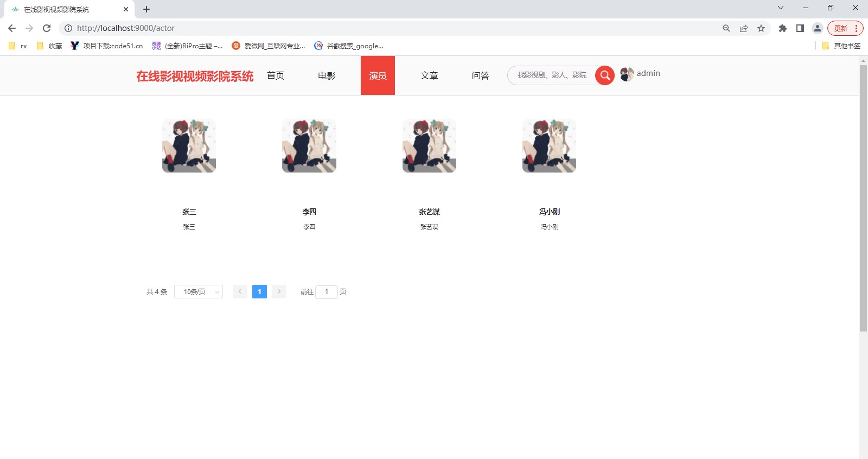The width and height of the screenshot is (868, 459).
Task: Open the 爱微网_互联网专业 bookmark
Action: point(269,46)
